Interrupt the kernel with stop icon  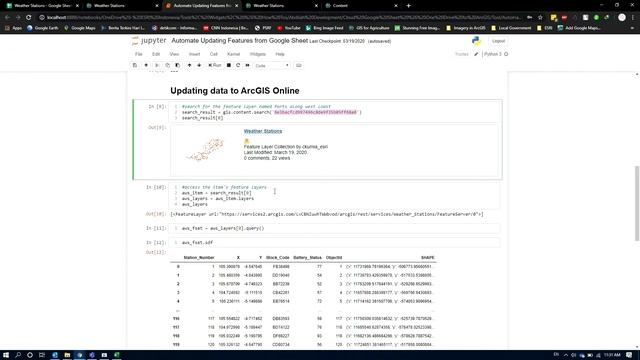point(229,65)
